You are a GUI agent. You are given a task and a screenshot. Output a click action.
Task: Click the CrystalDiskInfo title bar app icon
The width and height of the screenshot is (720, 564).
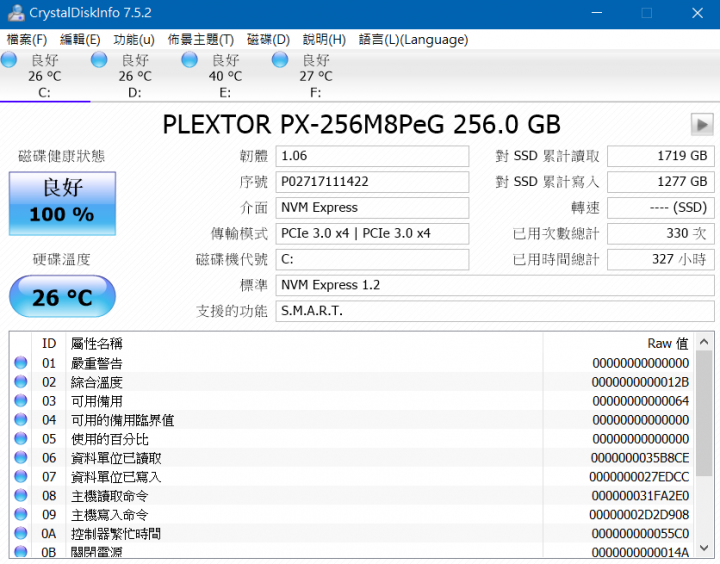pyautogui.click(x=16, y=12)
